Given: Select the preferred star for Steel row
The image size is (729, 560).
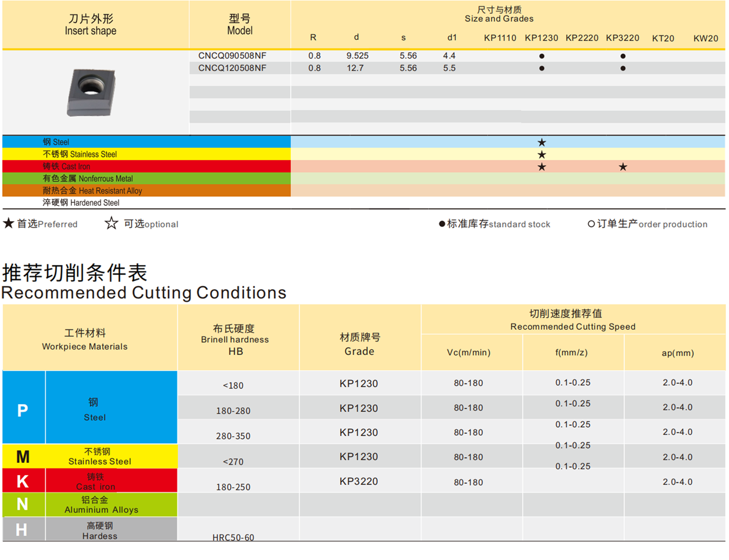Looking at the screenshot, I should point(541,141).
